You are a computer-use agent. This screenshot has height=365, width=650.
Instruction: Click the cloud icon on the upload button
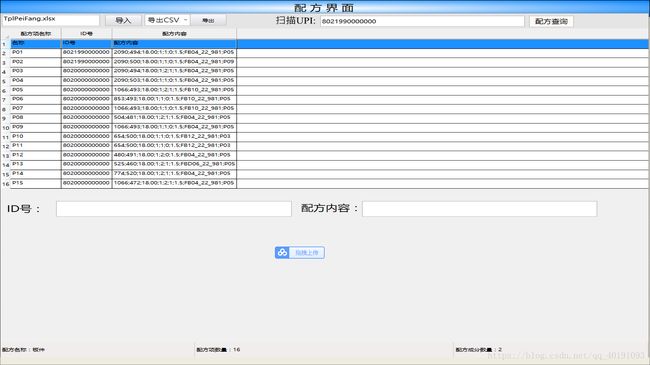pos(282,253)
